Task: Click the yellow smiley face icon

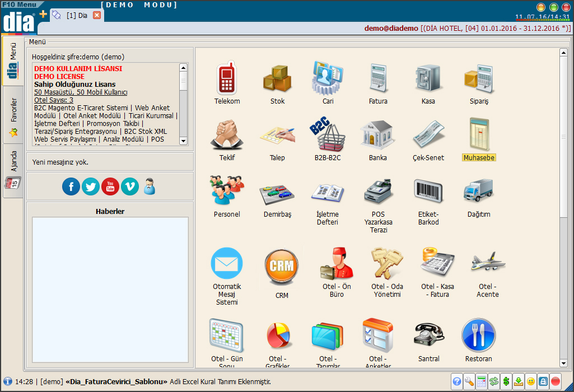Action: click(531, 382)
